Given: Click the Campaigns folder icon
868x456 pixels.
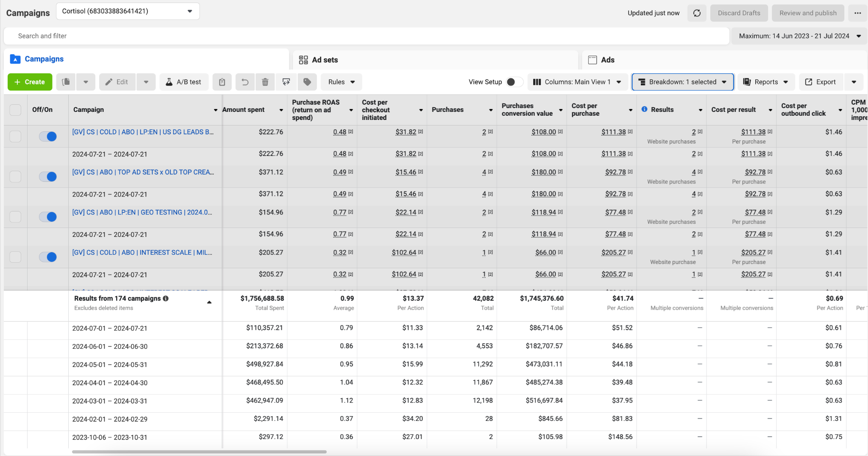Looking at the screenshot, I should pos(15,59).
